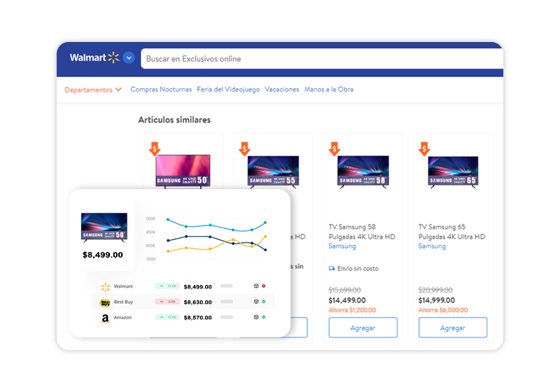The height and width of the screenshot is (392, 560).
Task: Click the $14,999.00 price text
Action: point(437,300)
